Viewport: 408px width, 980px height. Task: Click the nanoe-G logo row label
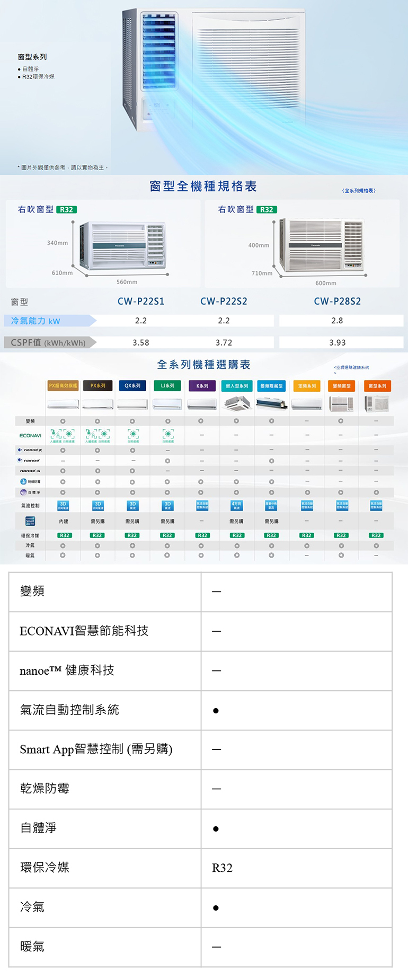(30, 471)
